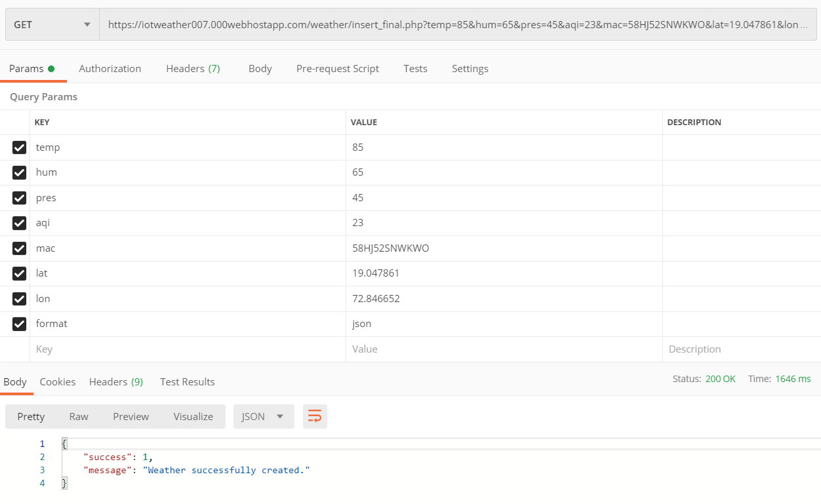This screenshot has height=504, width=821.
Task: Open the Test Results tab
Action: [187, 382]
